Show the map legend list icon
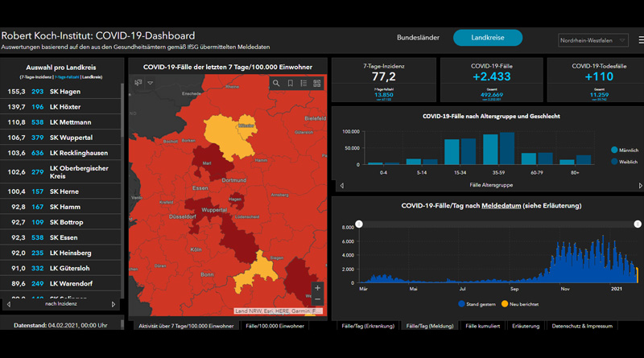 (x=303, y=84)
